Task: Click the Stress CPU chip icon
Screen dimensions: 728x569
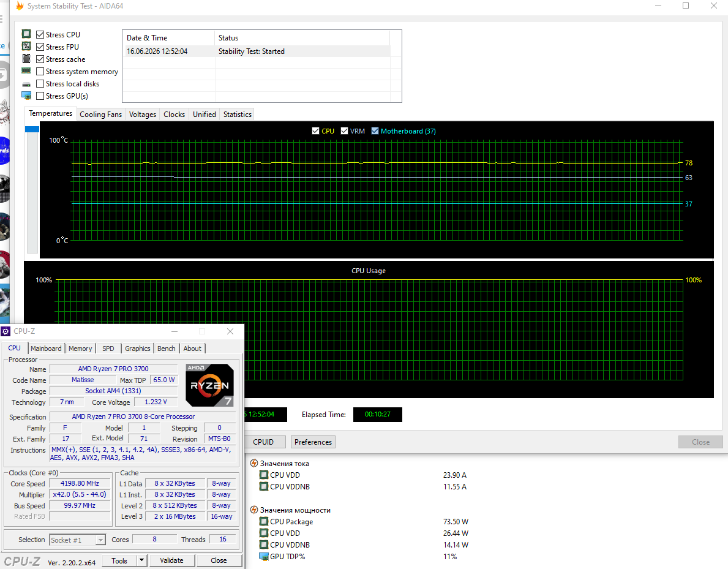Action: click(26, 34)
